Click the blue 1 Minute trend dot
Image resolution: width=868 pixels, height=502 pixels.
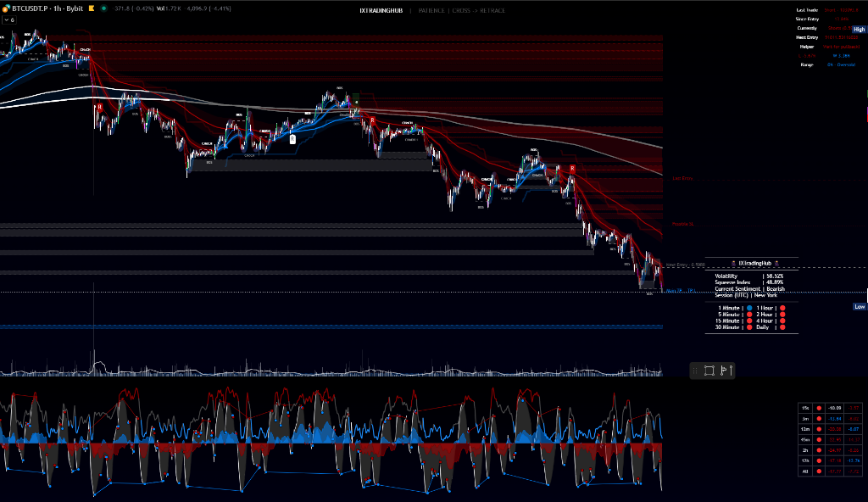click(750, 308)
